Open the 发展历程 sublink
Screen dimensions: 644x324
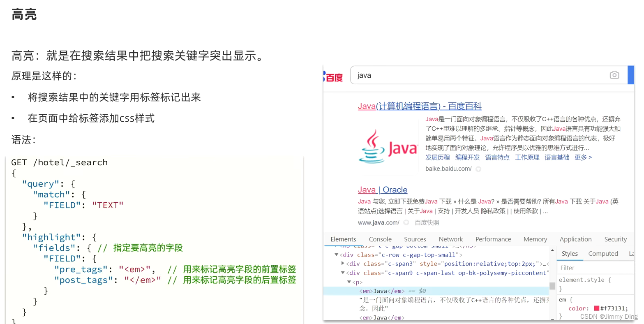click(x=438, y=157)
